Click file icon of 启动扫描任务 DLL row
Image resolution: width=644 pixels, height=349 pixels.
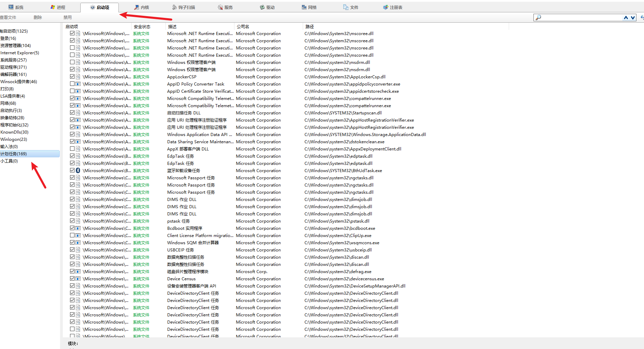click(x=78, y=113)
